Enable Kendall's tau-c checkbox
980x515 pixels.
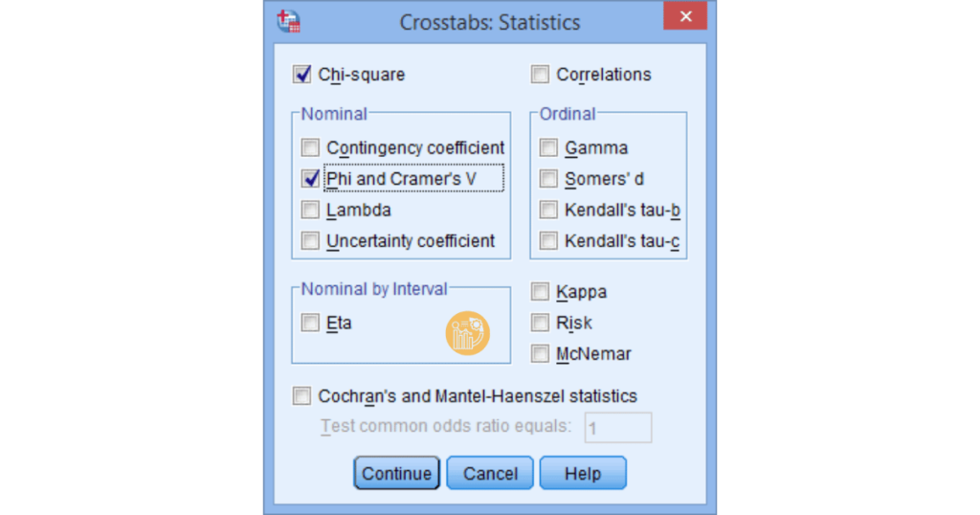(548, 240)
